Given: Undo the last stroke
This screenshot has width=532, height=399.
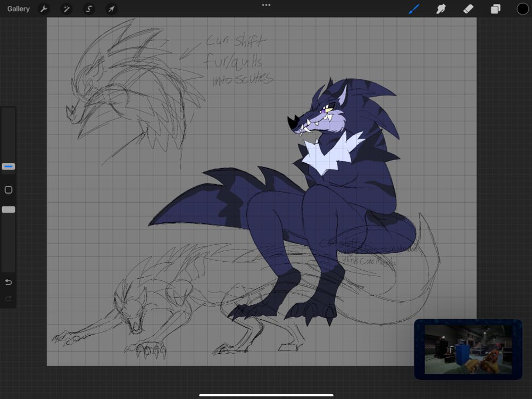Looking at the screenshot, I should (x=9, y=282).
